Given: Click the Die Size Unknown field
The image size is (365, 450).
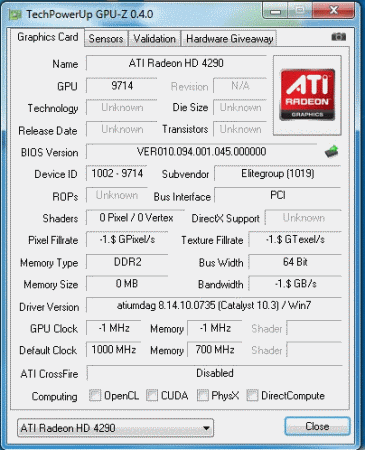Looking at the screenshot, I should (240, 108).
